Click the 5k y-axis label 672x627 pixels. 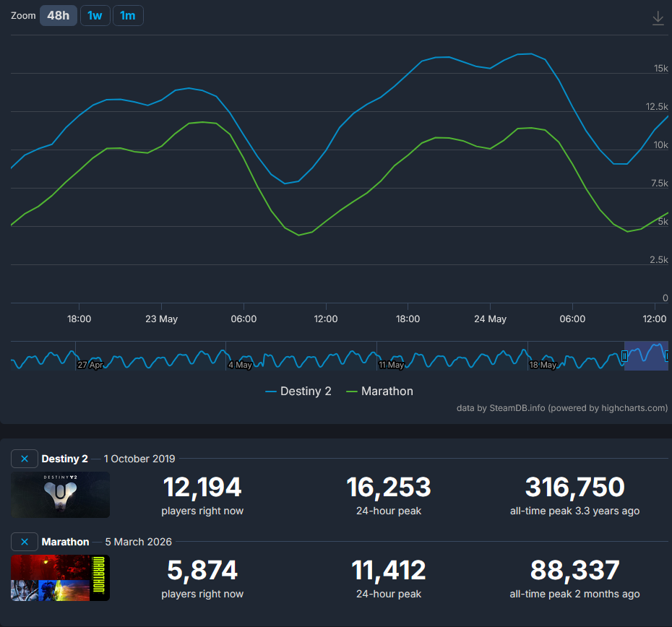[x=663, y=221]
